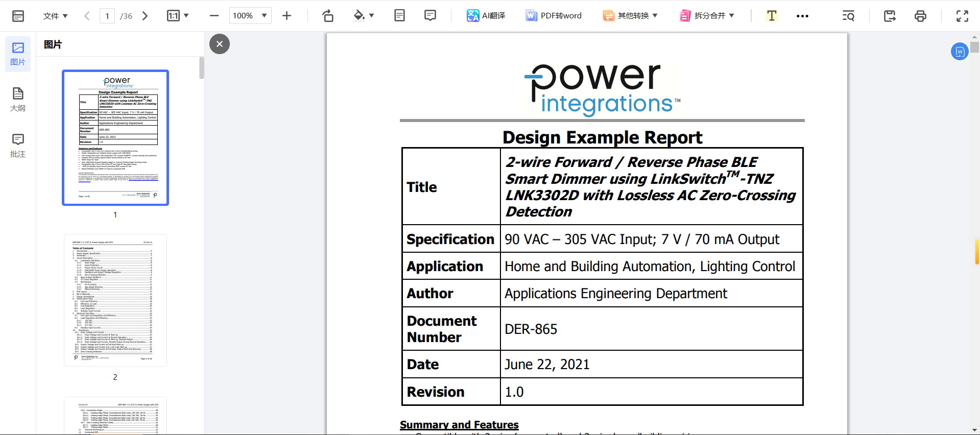
Task: Expand the highlighter color dropdown arrow
Action: point(371,16)
